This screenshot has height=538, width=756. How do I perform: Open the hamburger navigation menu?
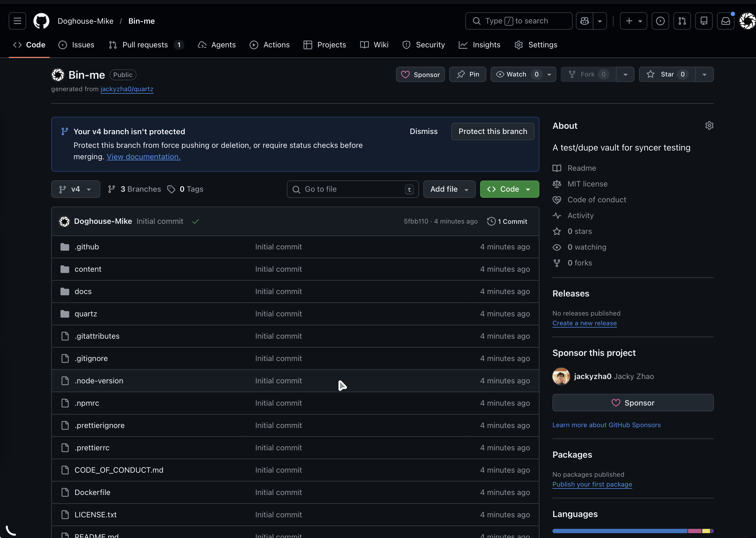pyautogui.click(x=17, y=21)
